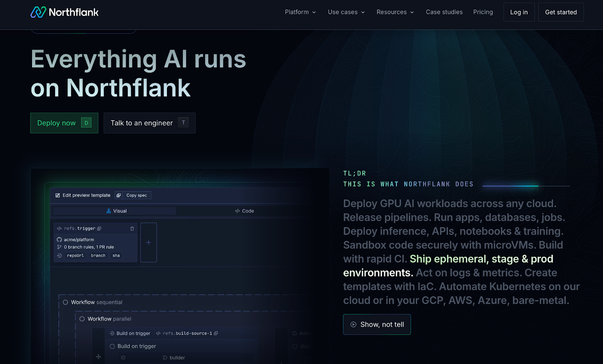Image resolution: width=603 pixels, height=364 pixels.
Task: Click the trash icon on refs.trigger card
Action: [132, 229]
